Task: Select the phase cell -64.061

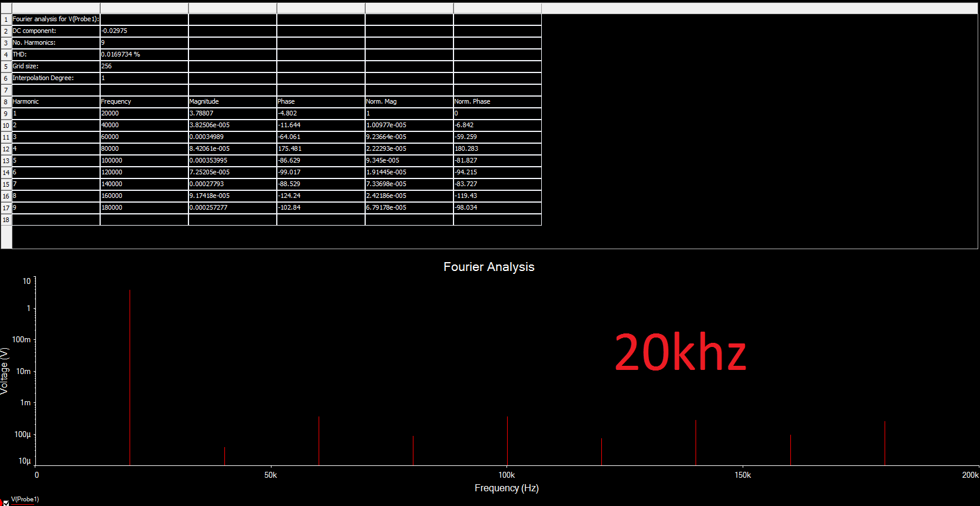Action: point(321,137)
